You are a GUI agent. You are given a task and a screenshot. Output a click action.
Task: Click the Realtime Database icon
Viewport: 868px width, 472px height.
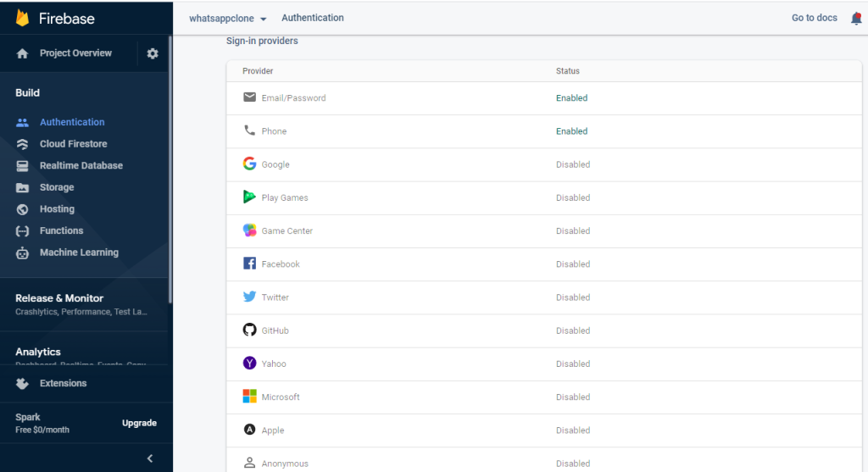22,165
